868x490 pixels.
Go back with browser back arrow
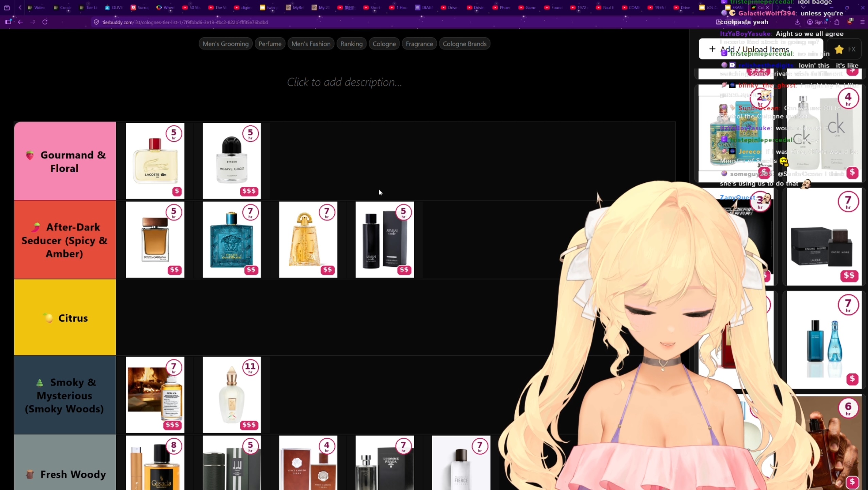click(20, 22)
